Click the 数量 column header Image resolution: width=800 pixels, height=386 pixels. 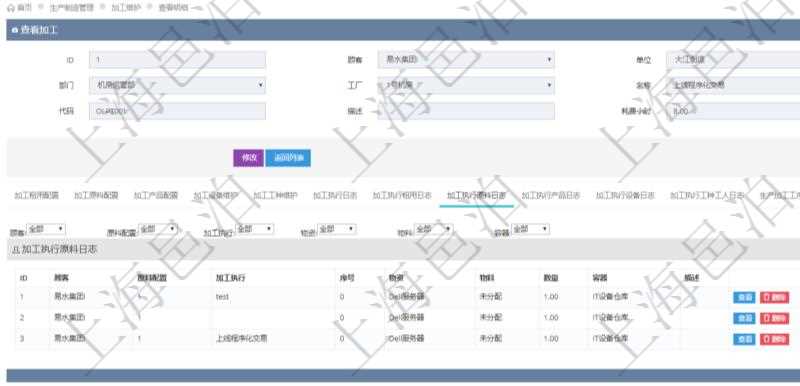pos(551,278)
